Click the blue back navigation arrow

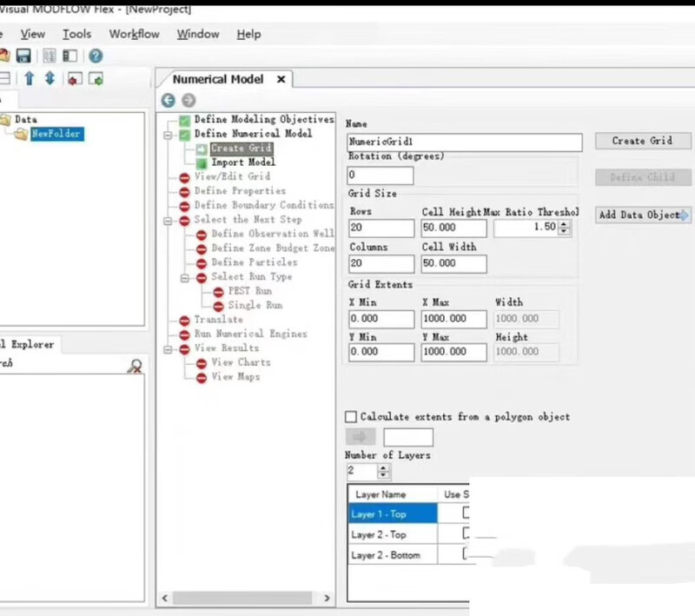pyautogui.click(x=169, y=100)
